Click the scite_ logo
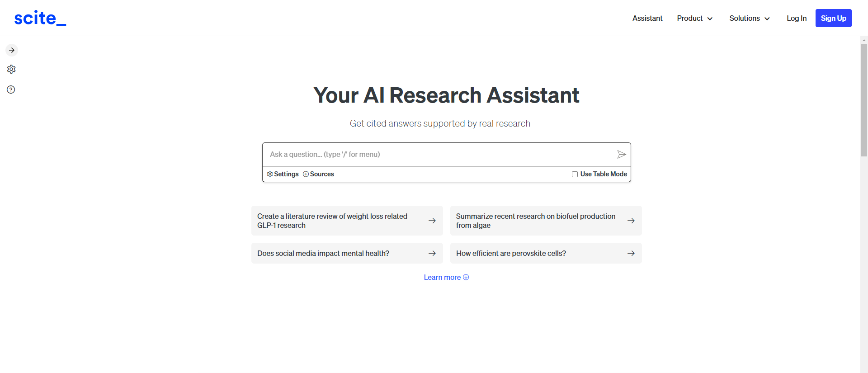The image size is (868, 373). click(40, 18)
